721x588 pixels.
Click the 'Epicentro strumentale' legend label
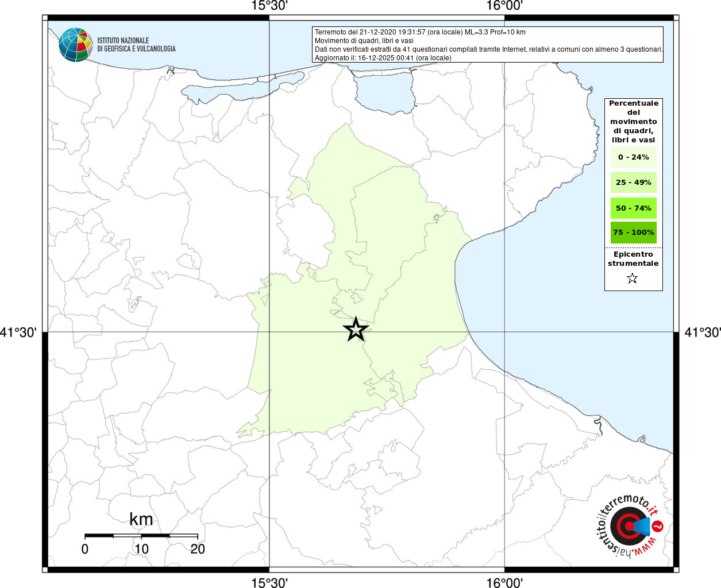[x=633, y=259]
